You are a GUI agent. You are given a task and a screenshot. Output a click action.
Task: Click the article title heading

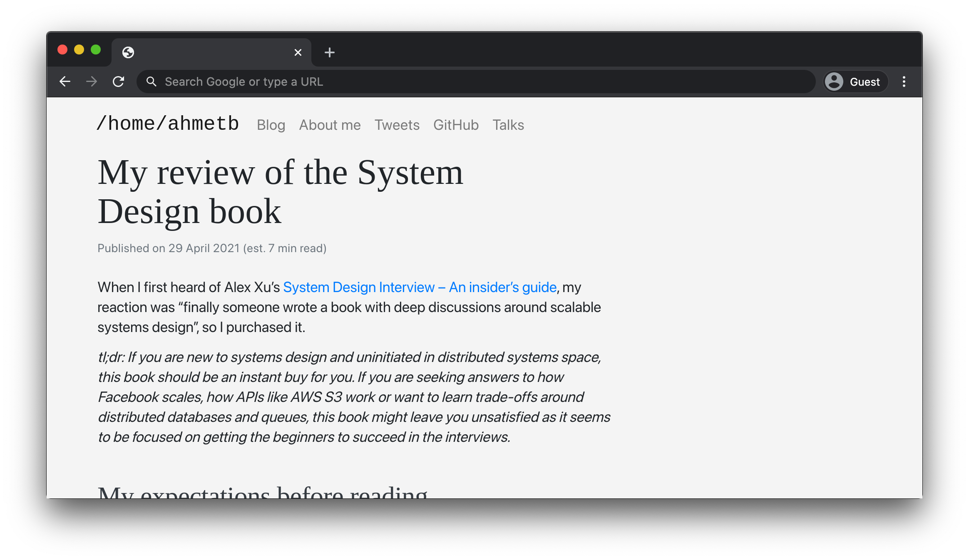tap(280, 192)
